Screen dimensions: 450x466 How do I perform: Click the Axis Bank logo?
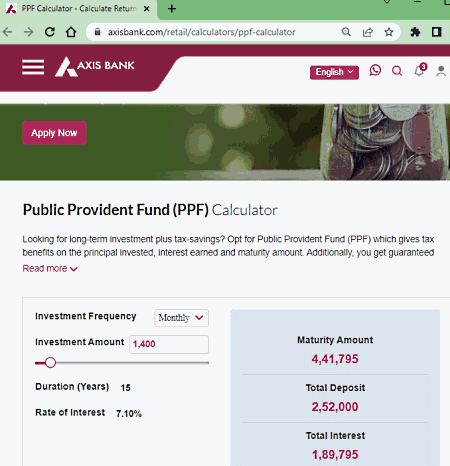click(x=95, y=66)
